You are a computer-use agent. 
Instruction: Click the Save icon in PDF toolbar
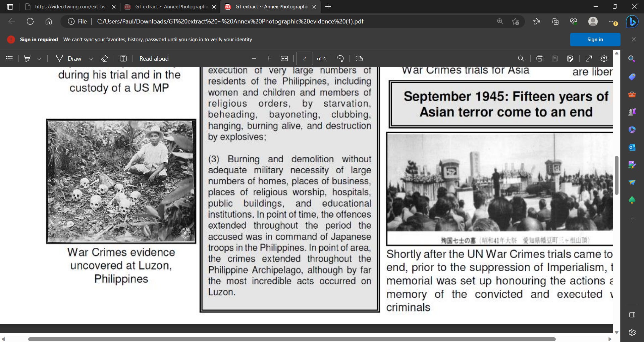click(x=555, y=58)
